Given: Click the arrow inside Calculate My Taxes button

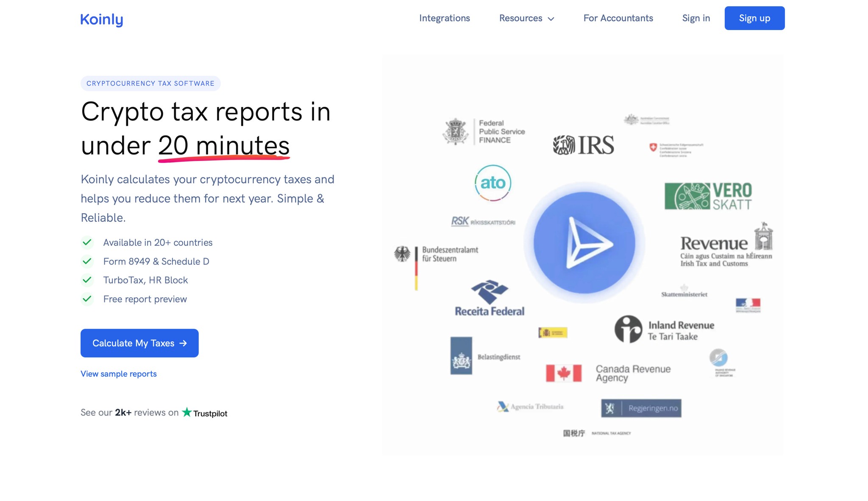Looking at the screenshot, I should [x=183, y=343].
